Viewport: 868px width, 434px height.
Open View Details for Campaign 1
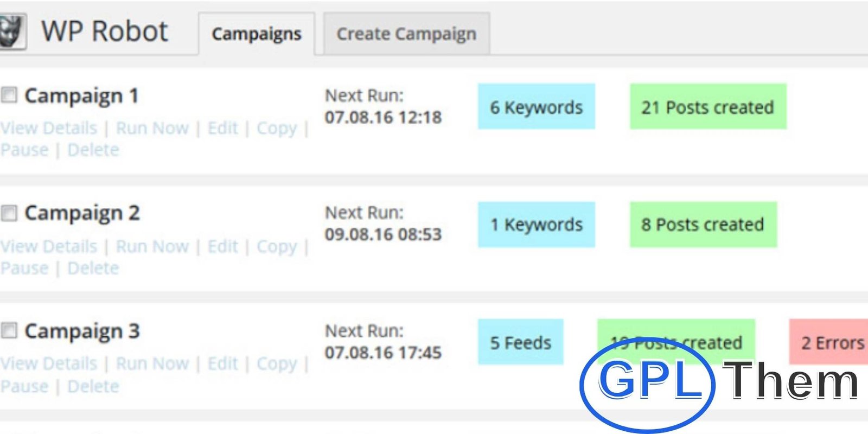tap(49, 128)
